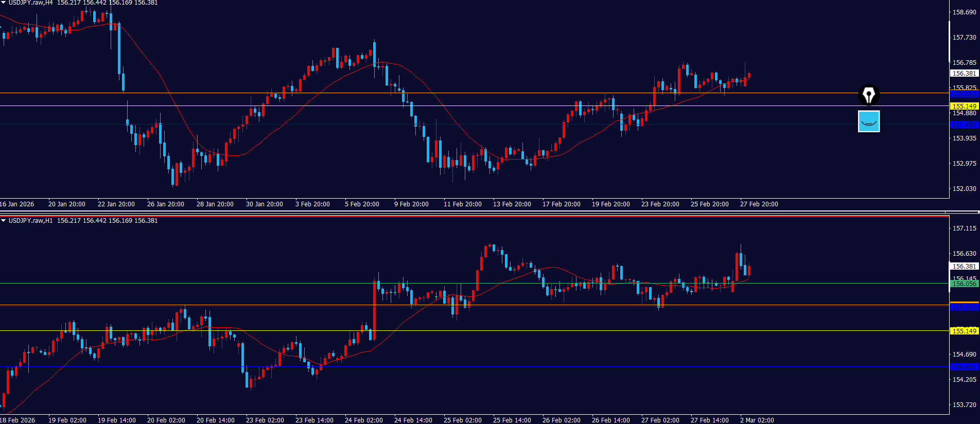Click the 24 Feb 02:00 label on H1 time axis
980x424 pixels.
tap(363, 420)
